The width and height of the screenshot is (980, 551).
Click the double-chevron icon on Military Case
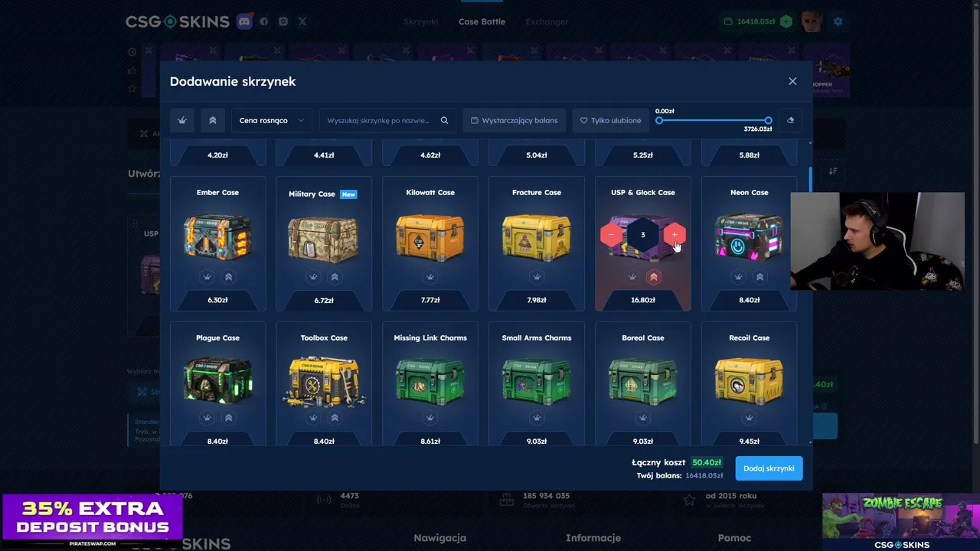tap(335, 277)
